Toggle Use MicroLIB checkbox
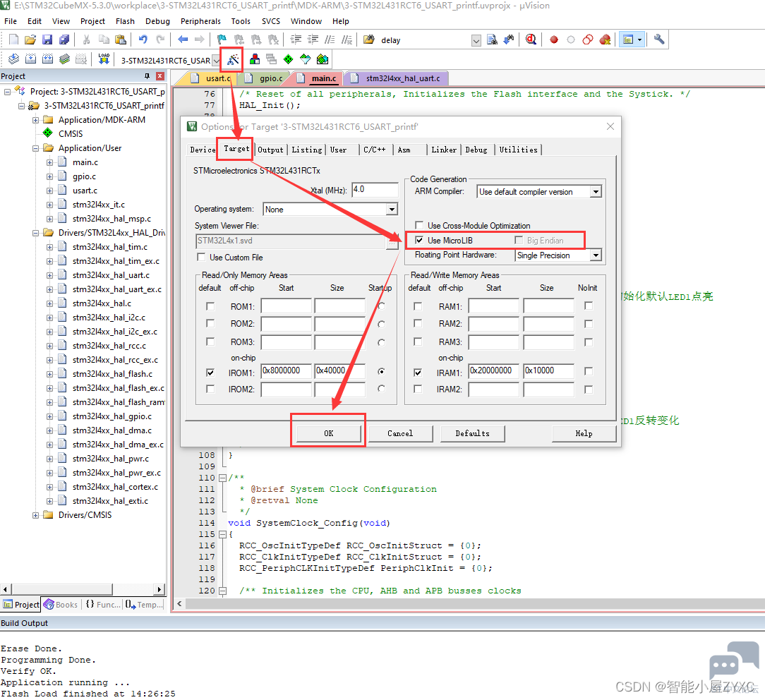Image resolution: width=765 pixels, height=700 pixels. tap(418, 240)
